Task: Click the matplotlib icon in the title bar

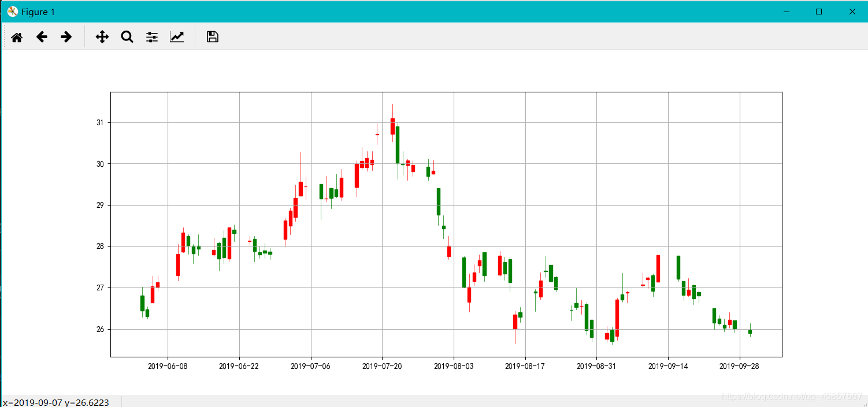Action: (12, 12)
